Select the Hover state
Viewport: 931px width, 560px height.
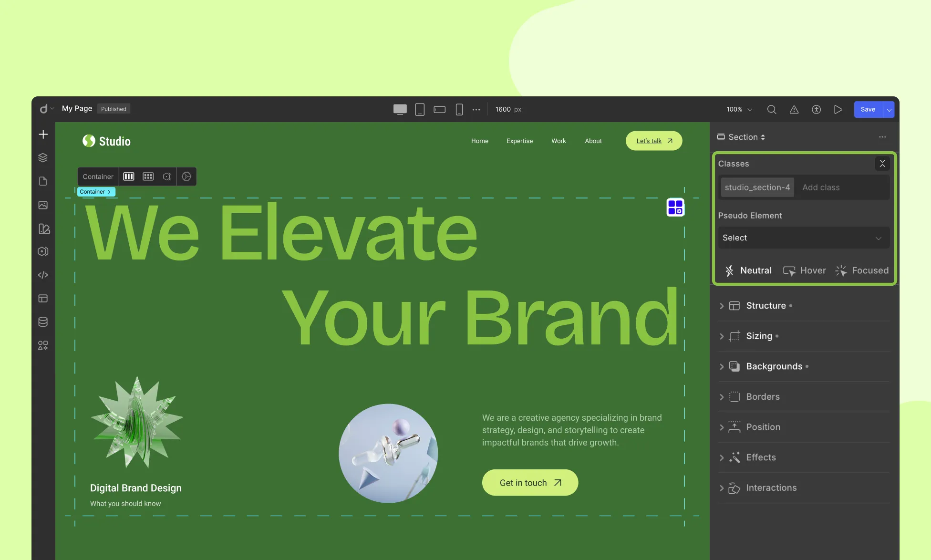pos(805,270)
